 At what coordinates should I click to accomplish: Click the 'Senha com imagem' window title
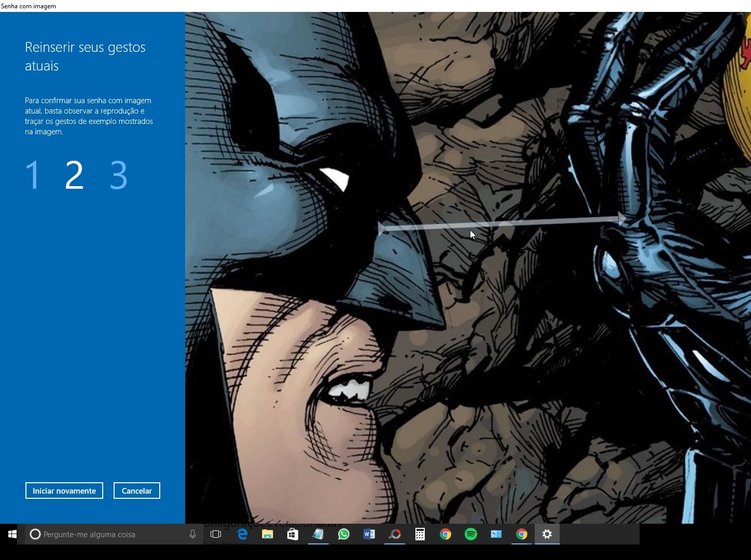(29, 6)
